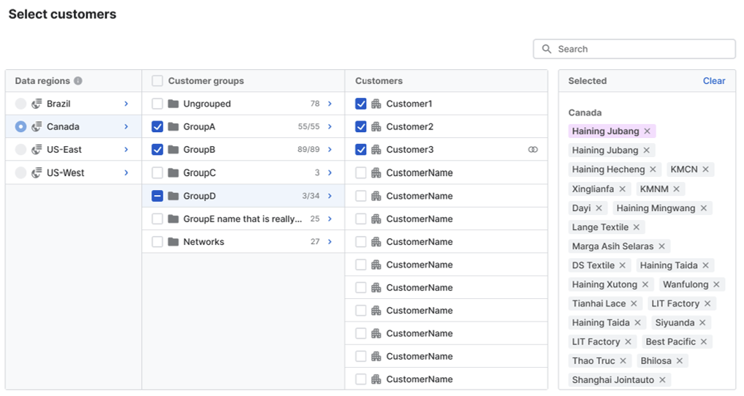Delete the Dayi chip with its X
The height and width of the screenshot is (396, 744).
pyautogui.click(x=599, y=208)
